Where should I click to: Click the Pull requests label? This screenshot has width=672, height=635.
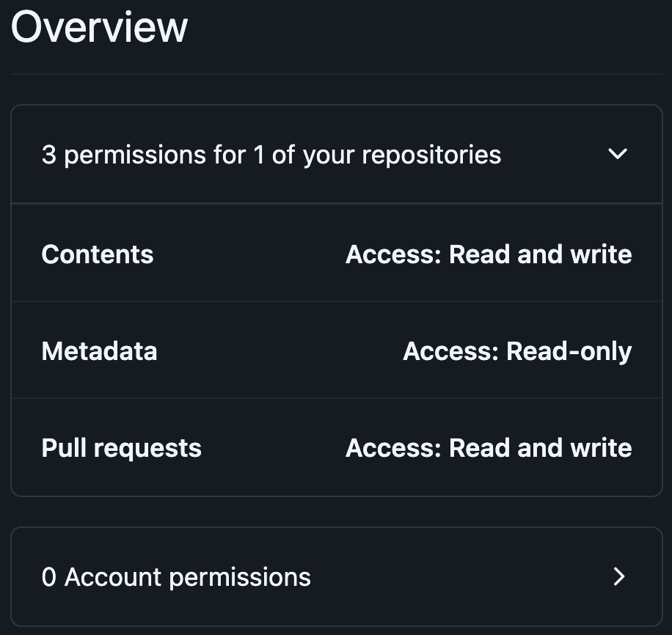click(x=121, y=447)
